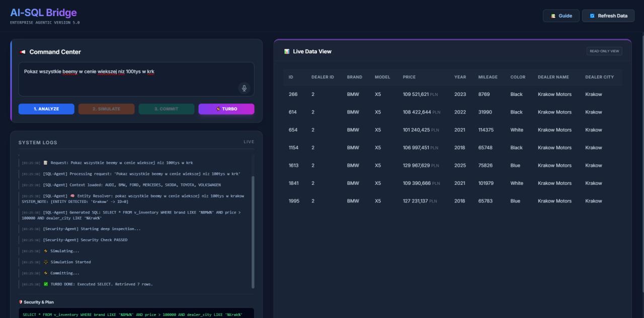Select row ID 1613
Viewport: 644px width, 318px height.
pyautogui.click(x=452, y=165)
